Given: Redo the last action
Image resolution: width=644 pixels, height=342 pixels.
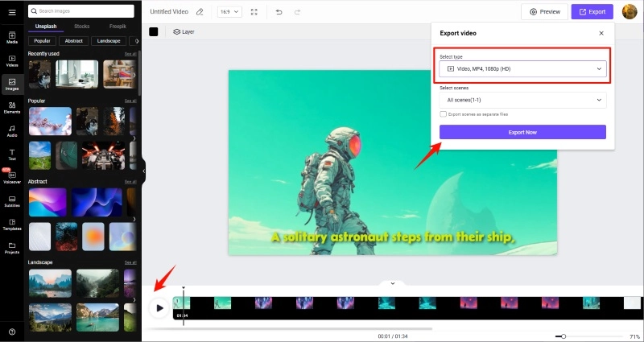Looking at the screenshot, I should 297,12.
